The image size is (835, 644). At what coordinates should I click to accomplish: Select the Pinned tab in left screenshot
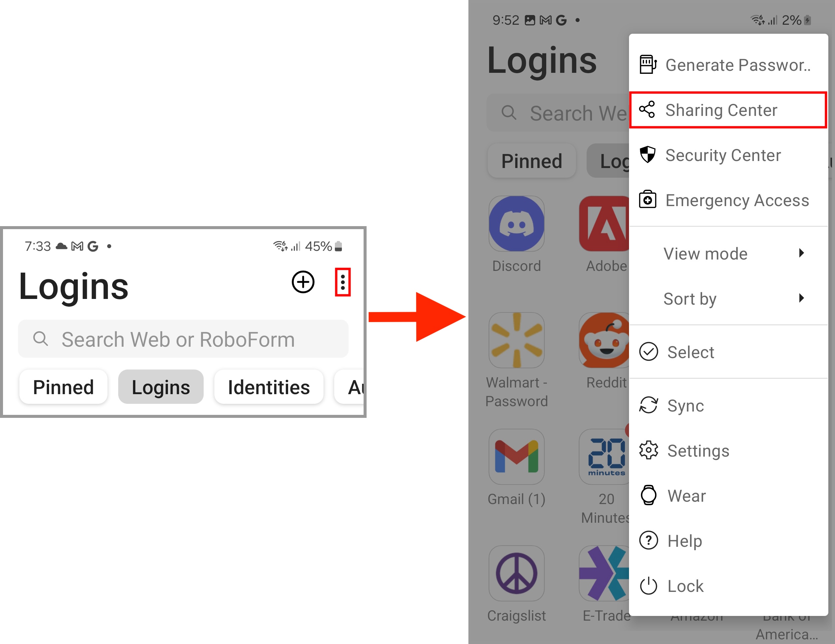click(63, 387)
